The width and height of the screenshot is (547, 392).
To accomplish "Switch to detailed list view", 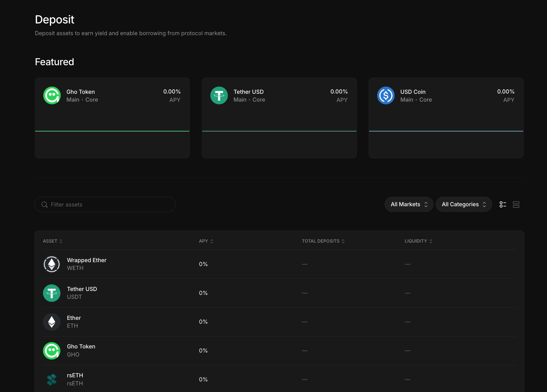I will 503,205.
